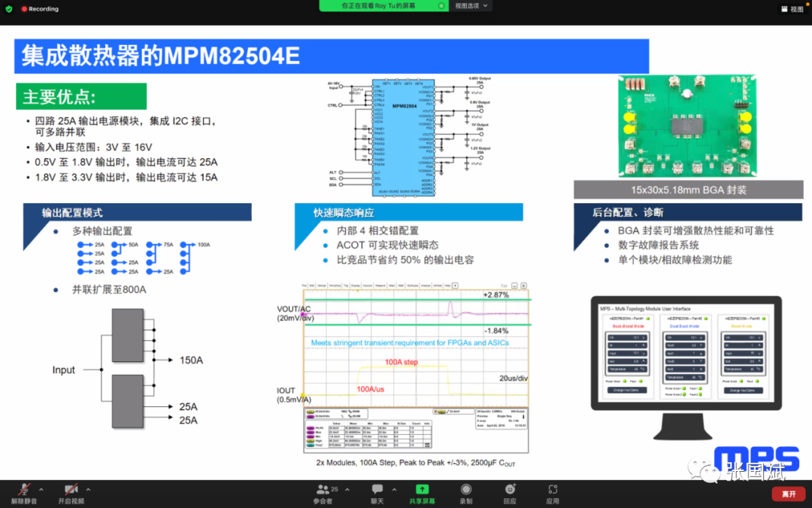Screen dimensions: 812x508
Task: Click the green encryption shield icon
Action: pos(9,9)
